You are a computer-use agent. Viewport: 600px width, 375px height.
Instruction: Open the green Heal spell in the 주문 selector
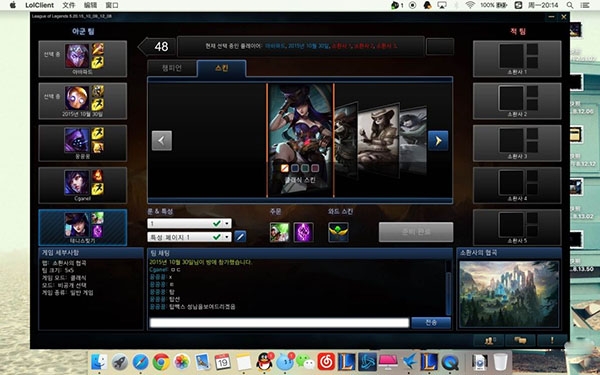click(x=279, y=232)
